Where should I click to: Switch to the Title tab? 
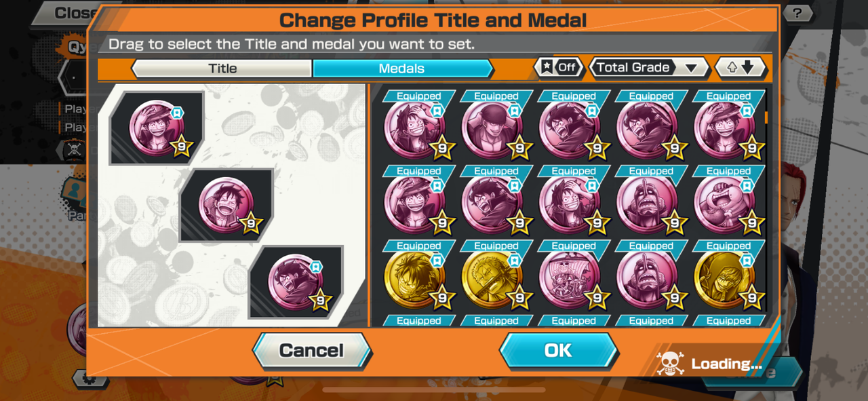click(x=222, y=68)
